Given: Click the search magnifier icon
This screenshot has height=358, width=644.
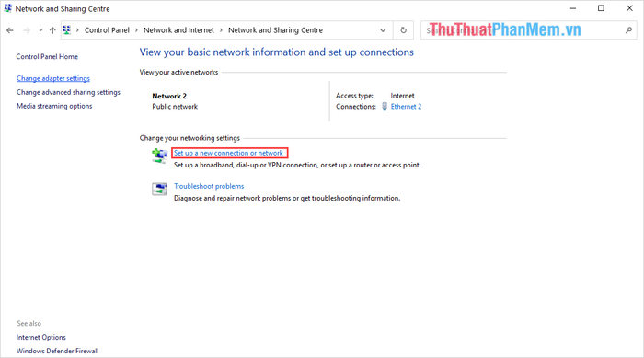Looking at the screenshot, I should (x=628, y=30).
